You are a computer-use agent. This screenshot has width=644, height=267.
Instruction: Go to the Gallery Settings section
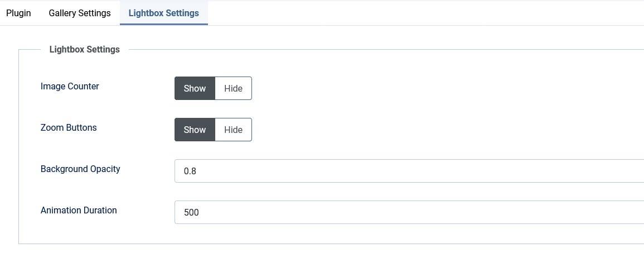80,13
